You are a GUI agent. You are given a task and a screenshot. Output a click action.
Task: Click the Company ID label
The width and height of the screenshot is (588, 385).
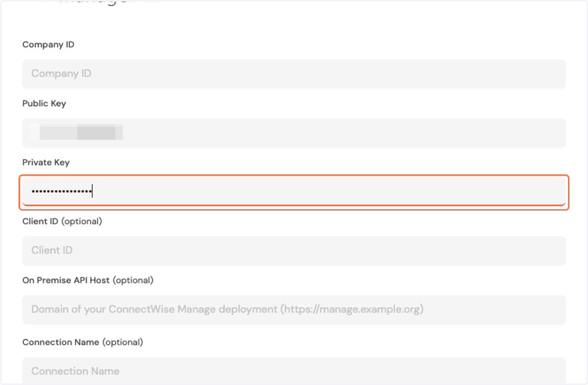49,45
